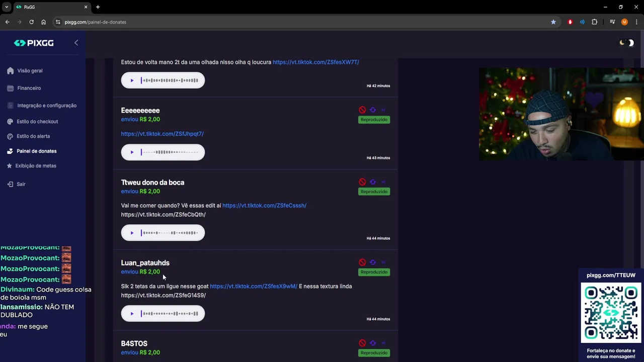Open the tab search dropdown arrow
This screenshot has height=362, width=644.
tap(7, 7)
